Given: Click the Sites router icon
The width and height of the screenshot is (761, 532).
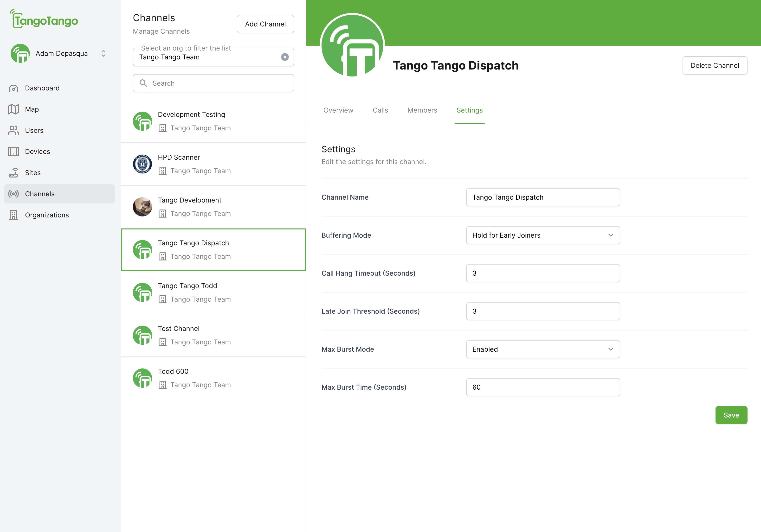Looking at the screenshot, I should point(13,173).
